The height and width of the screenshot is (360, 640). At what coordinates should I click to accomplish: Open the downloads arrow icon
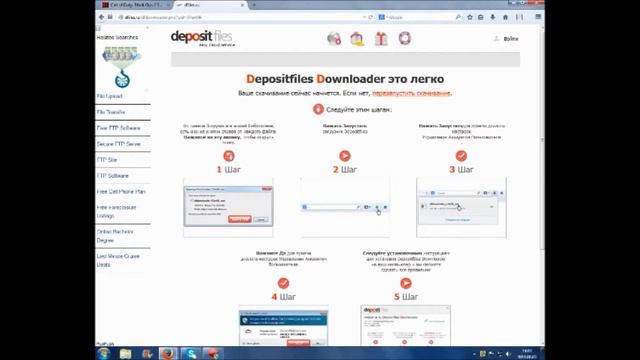point(493,17)
